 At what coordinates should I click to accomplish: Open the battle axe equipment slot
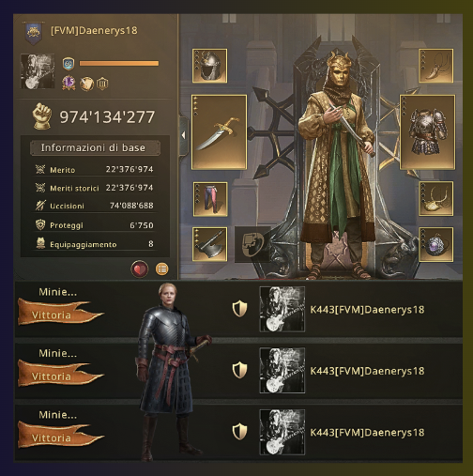coord(209,244)
